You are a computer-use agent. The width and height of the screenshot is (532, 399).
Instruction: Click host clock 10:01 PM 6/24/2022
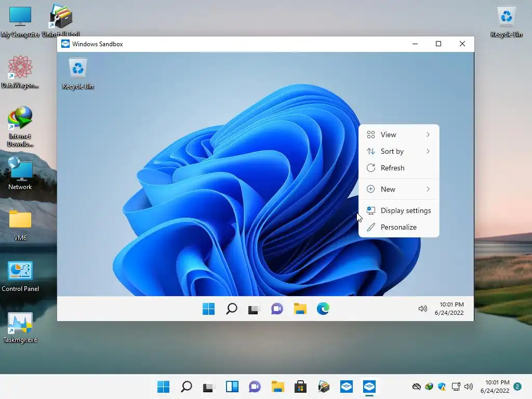click(x=495, y=387)
